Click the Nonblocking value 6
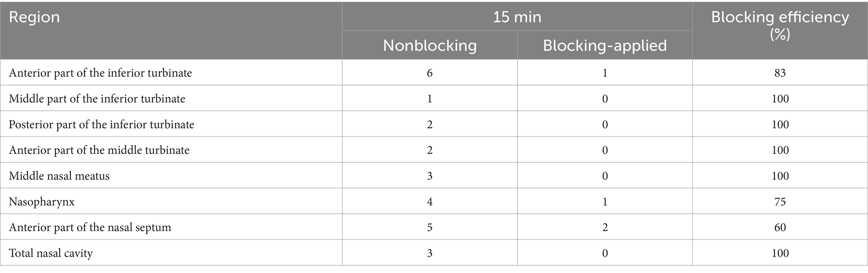The height and width of the screenshot is (273, 868). [430, 73]
